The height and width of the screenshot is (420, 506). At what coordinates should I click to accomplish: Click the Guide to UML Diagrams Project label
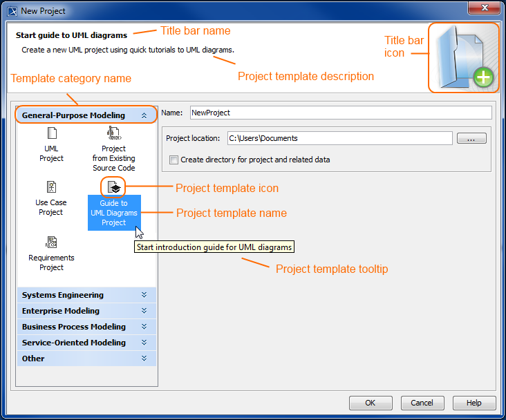[x=114, y=213]
